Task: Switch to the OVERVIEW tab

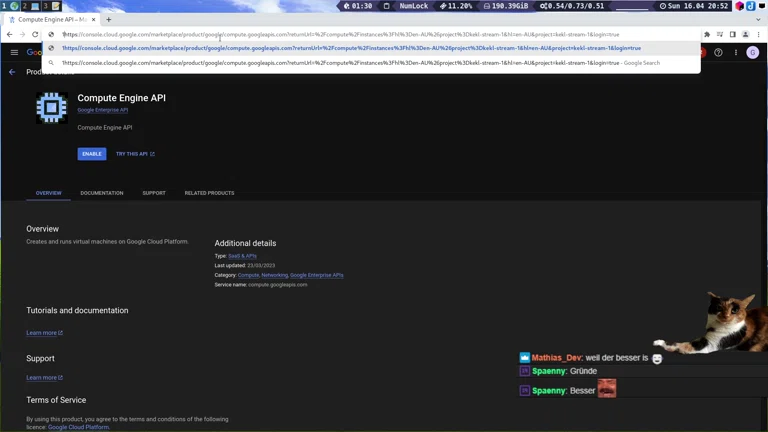Action: point(48,193)
